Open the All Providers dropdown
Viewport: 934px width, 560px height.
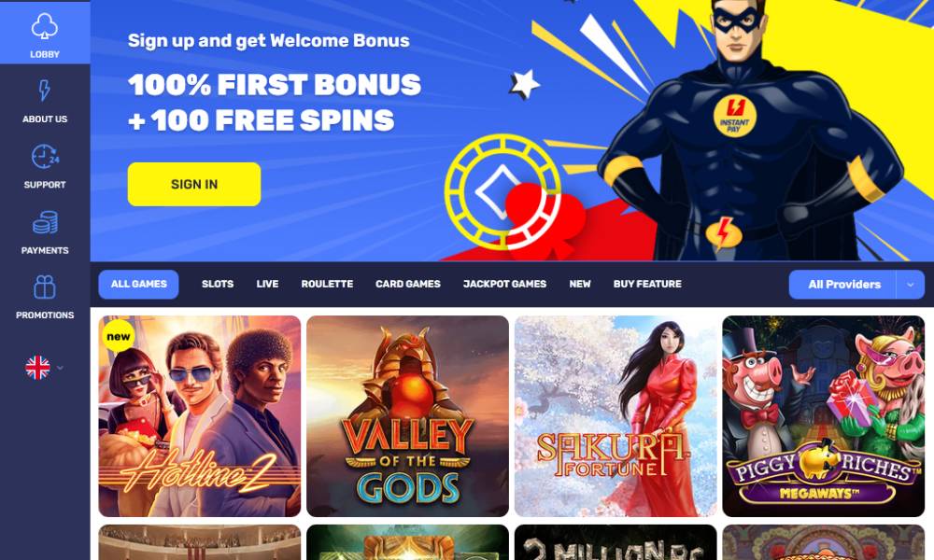tap(843, 285)
